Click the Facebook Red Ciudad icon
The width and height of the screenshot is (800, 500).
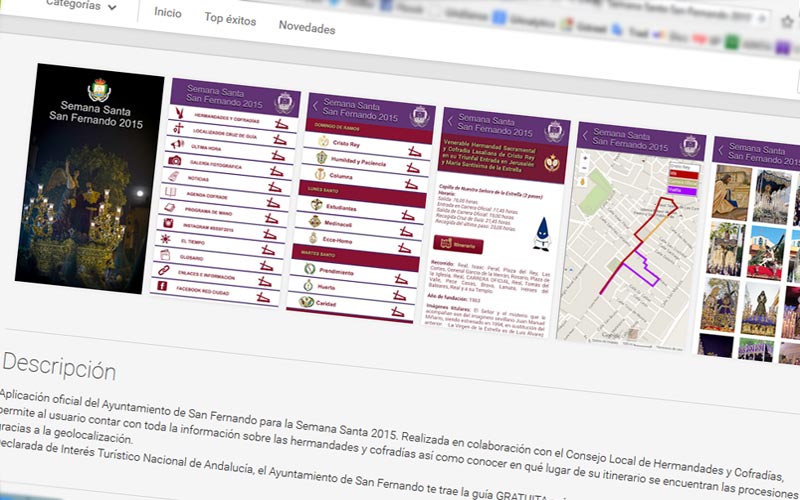coord(162,286)
